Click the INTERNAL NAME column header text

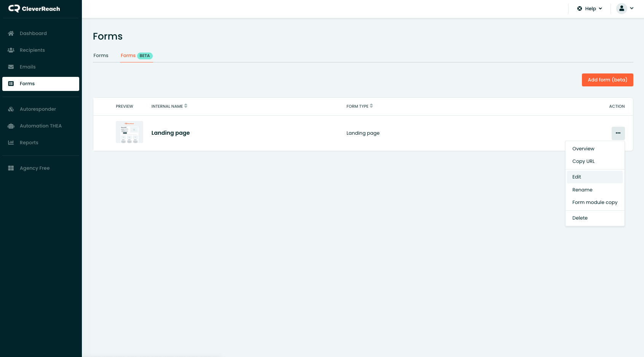click(167, 107)
